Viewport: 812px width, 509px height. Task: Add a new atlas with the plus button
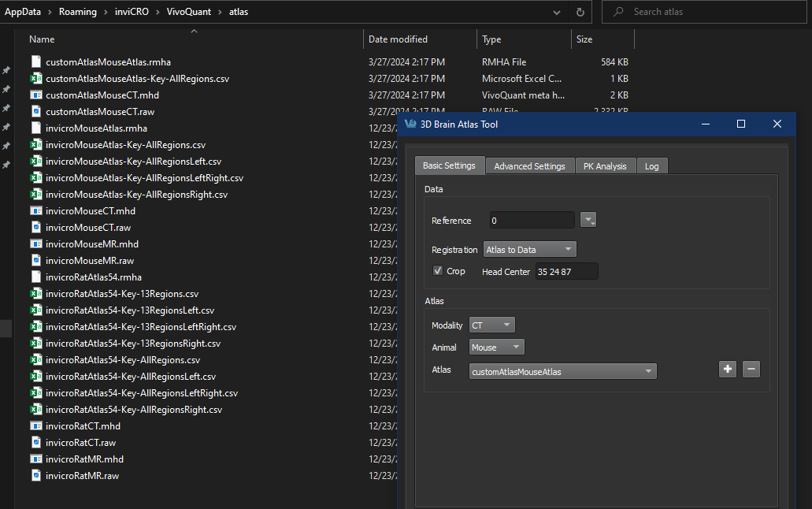click(727, 369)
